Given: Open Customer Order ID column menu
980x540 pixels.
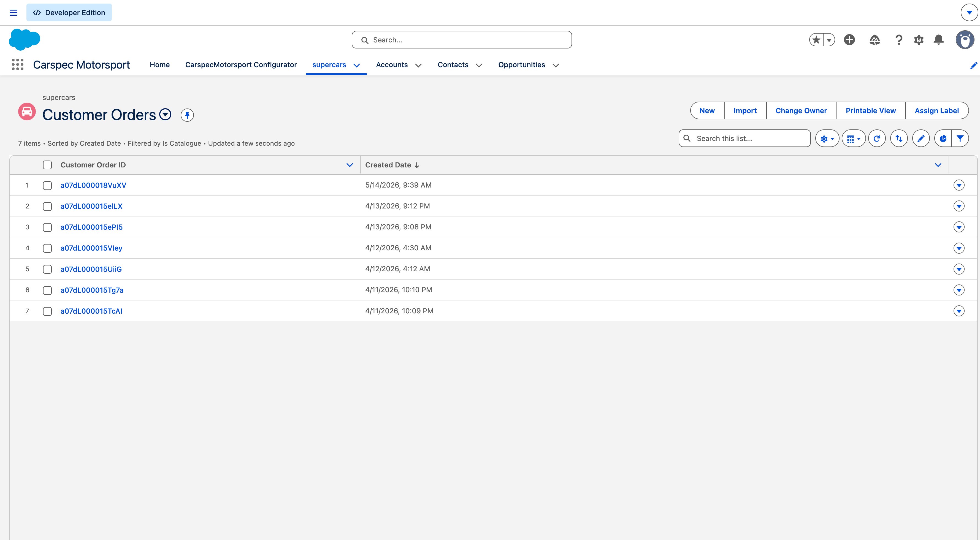Looking at the screenshot, I should coord(350,165).
